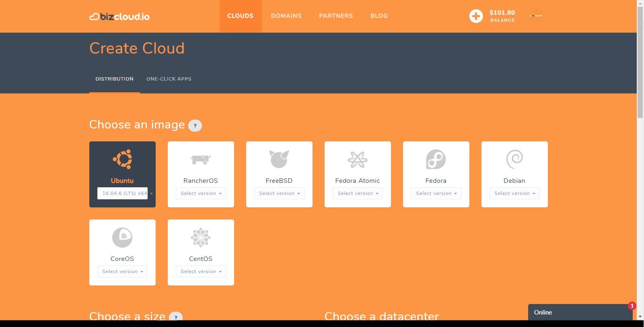Click the Create Cloud heading

coord(137,48)
